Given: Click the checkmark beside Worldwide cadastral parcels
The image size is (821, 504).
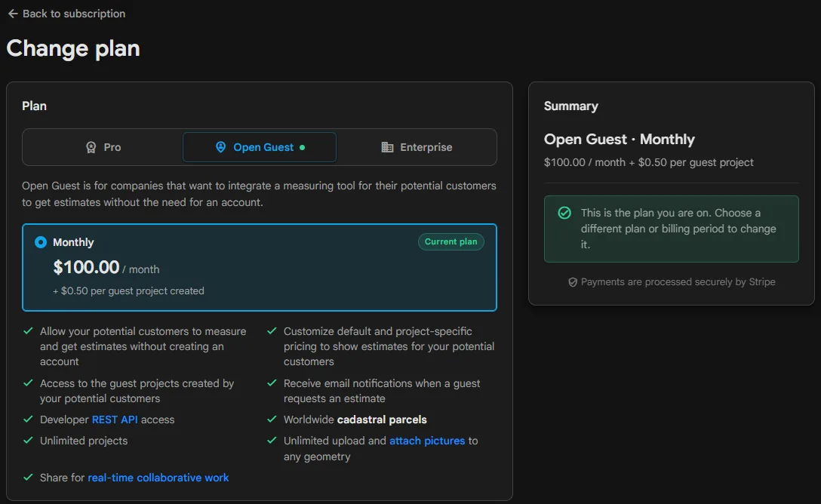Looking at the screenshot, I should click(x=272, y=419).
